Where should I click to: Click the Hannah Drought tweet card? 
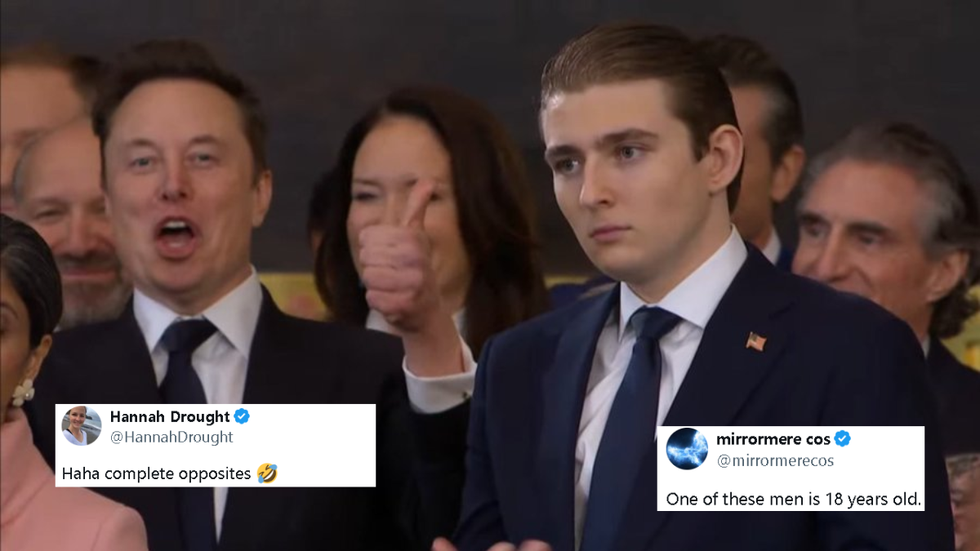pyautogui.click(x=216, y=445)
